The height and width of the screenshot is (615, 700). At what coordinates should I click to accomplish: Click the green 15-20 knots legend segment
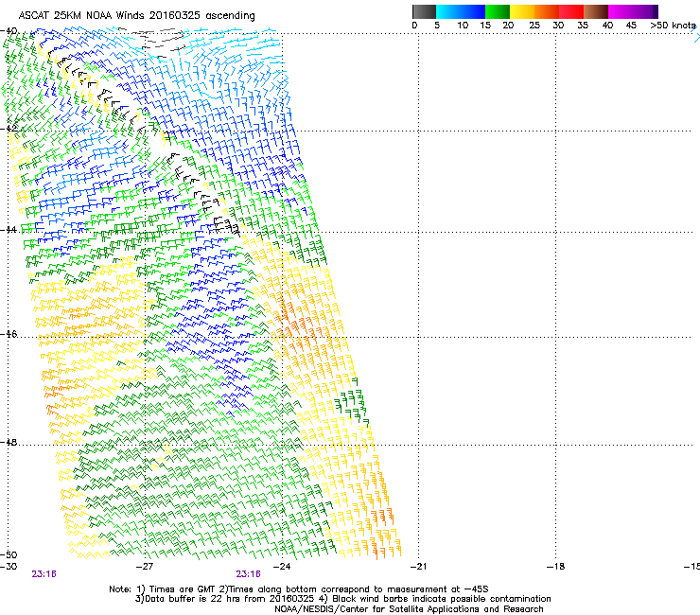click(x=498, y=11)
